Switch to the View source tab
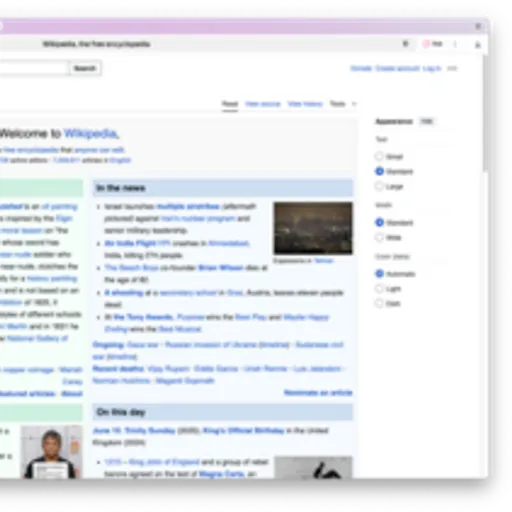 263,104
